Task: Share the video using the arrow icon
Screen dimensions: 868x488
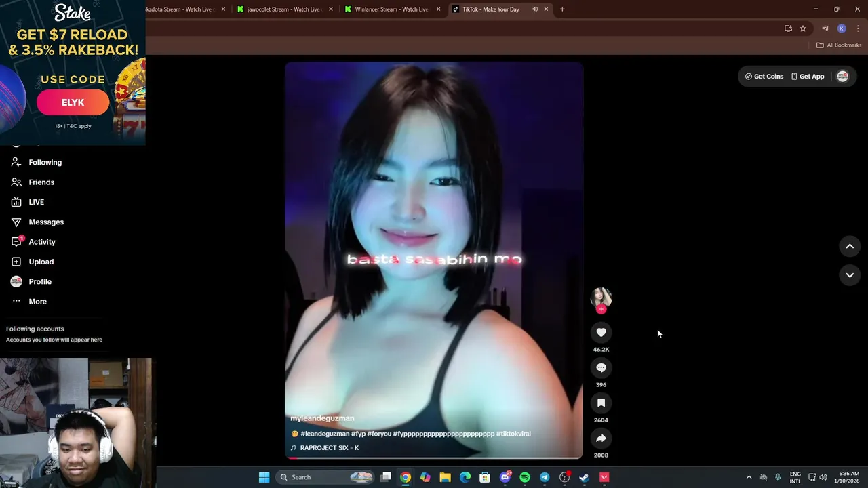Action: [x=601, y=438]
